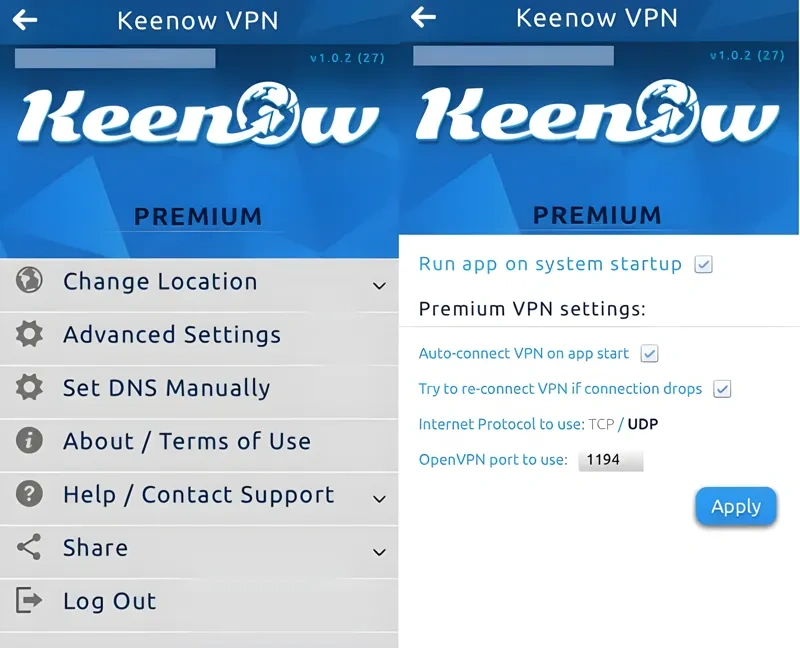The height and width of the screenshot is (648, 800).
Task: Click the share icon in the menu
Action: point(29,547)
